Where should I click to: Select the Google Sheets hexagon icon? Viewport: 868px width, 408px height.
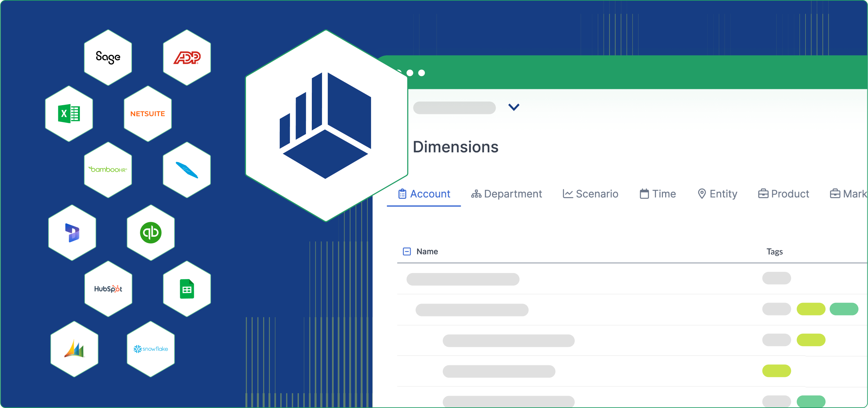click(187, 289)
